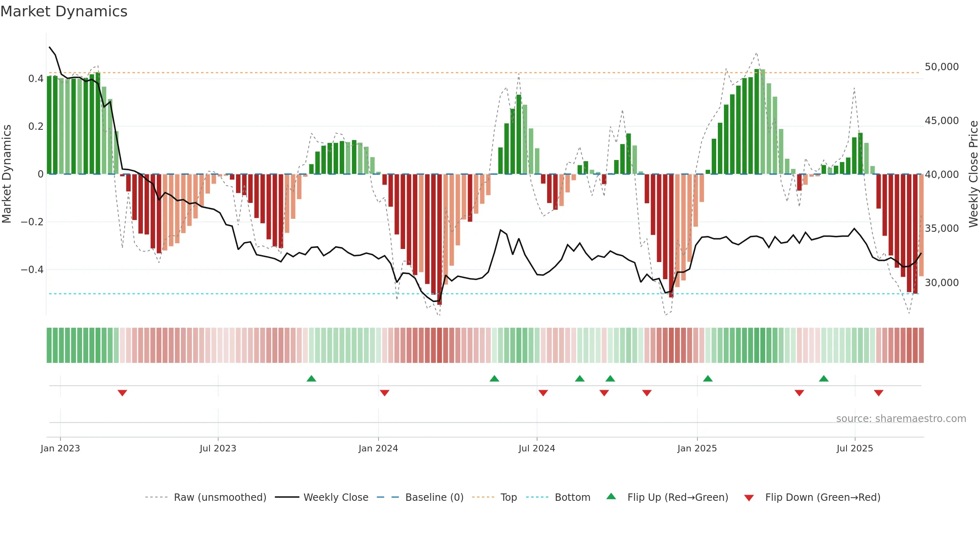The height and width of the screenshot is (551, 980).
Task: Click the −0.2 left axis label
Action: [32, 222]
